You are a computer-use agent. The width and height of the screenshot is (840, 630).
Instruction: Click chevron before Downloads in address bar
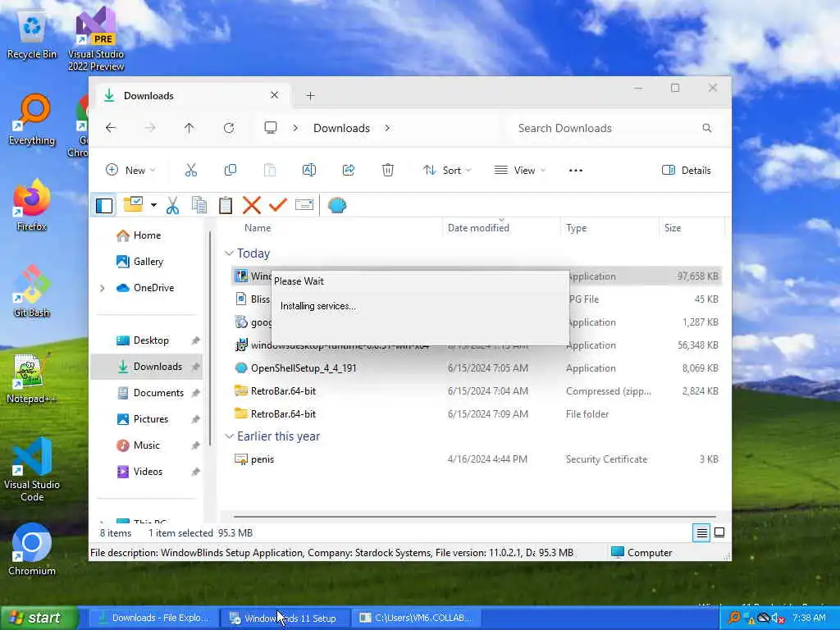click(295, 128)
